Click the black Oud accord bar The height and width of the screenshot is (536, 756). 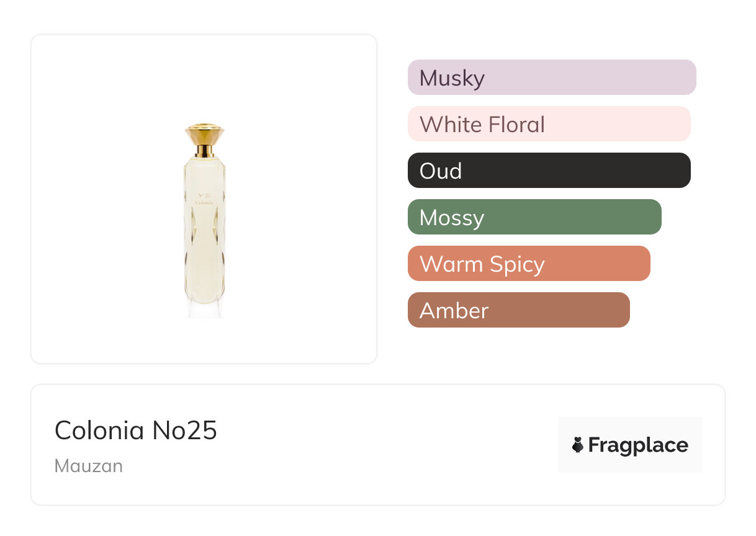549,171
